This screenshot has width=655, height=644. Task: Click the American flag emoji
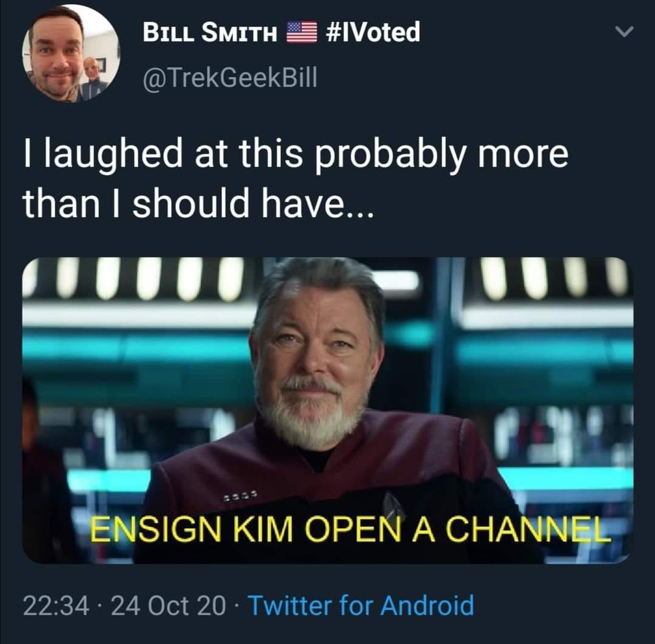point(301,33)
